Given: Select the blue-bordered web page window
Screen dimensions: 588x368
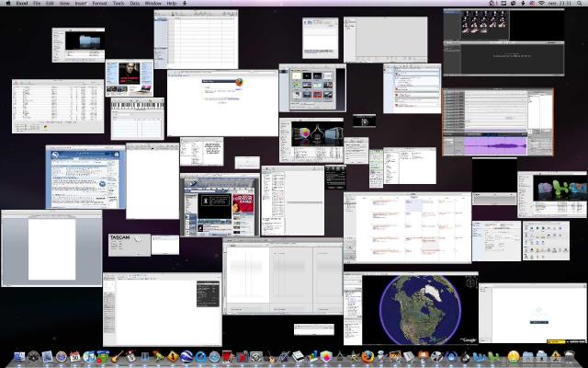Looking at the screenshot, I should (85, 177).
